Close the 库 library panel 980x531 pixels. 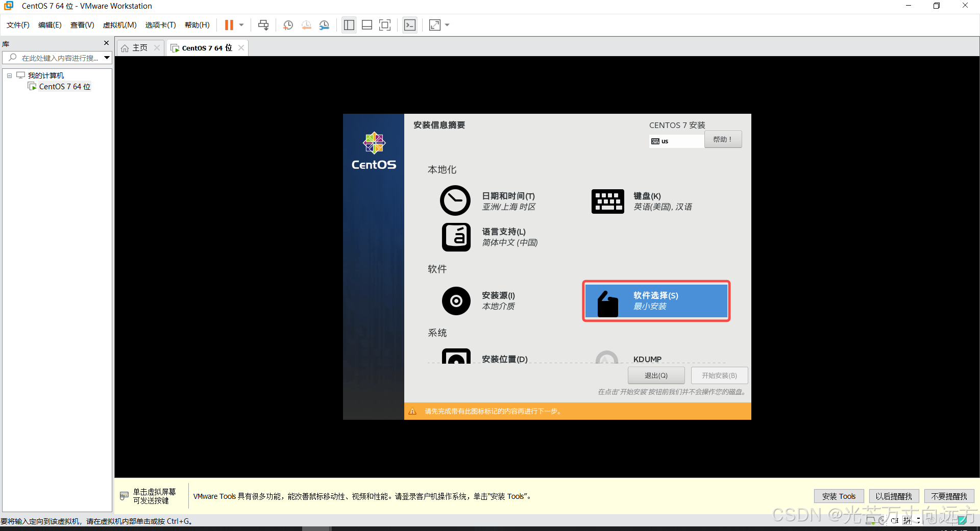coord(106,43)
